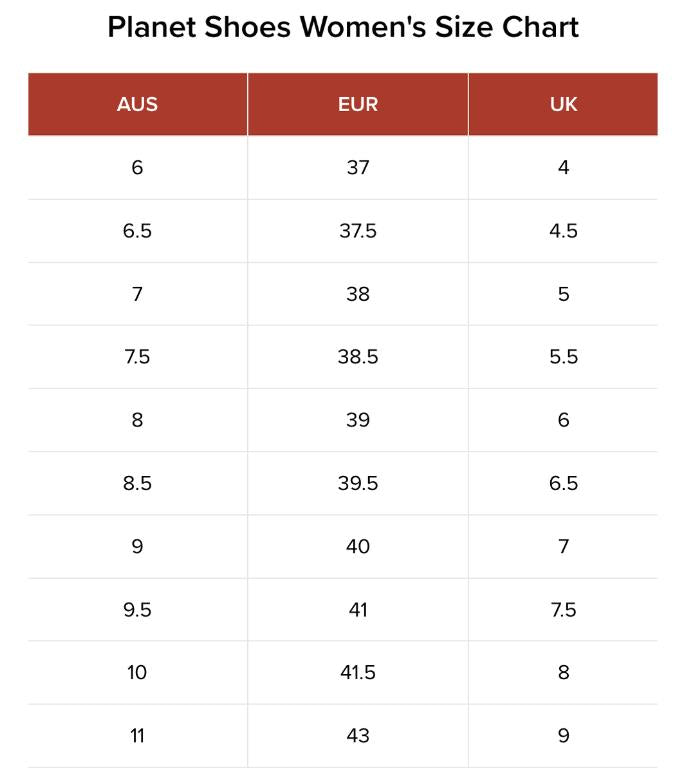Select the EUR 38 cell

click(x=357, y=294)
